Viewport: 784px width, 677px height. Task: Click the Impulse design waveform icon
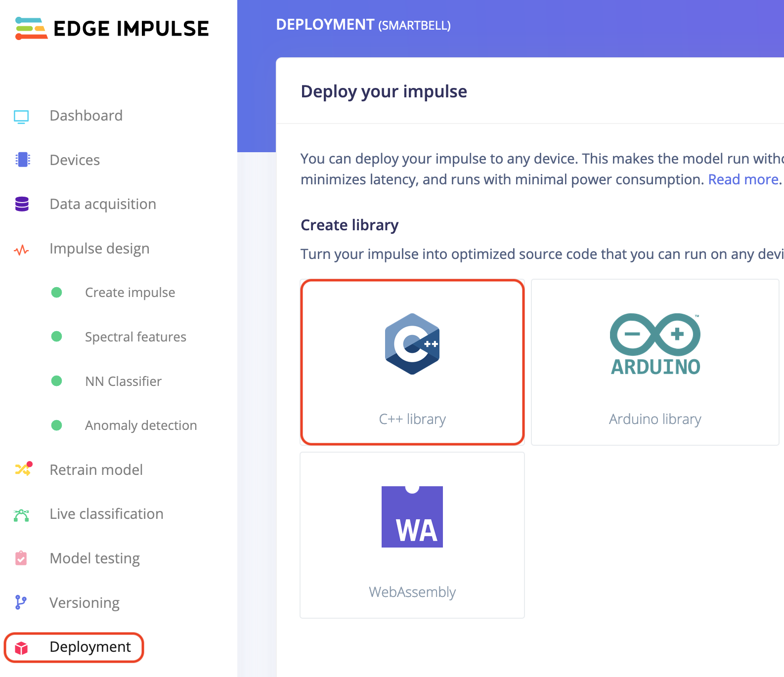tap(21, 250)
